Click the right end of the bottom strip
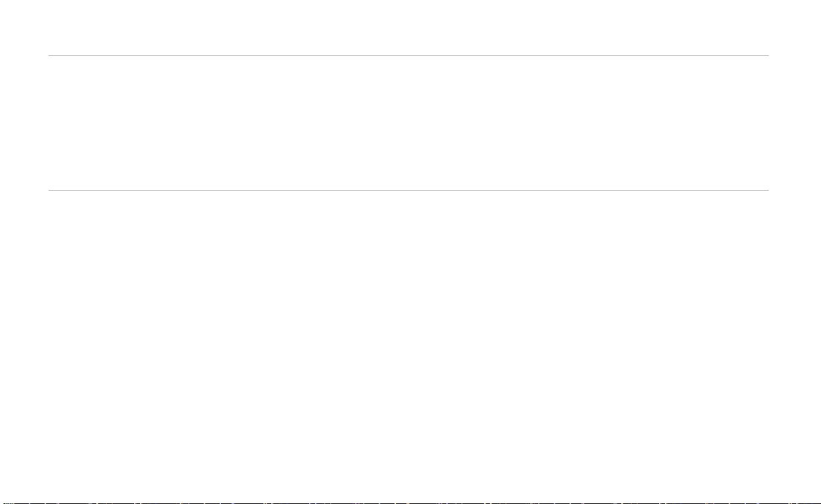The width and height of the screenshot is (821, 504). 818,503
